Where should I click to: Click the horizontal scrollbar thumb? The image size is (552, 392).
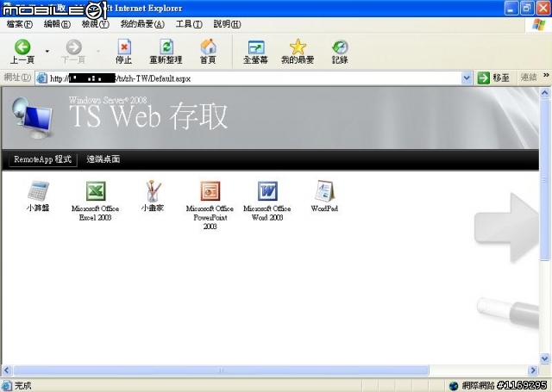click(221, 370)
